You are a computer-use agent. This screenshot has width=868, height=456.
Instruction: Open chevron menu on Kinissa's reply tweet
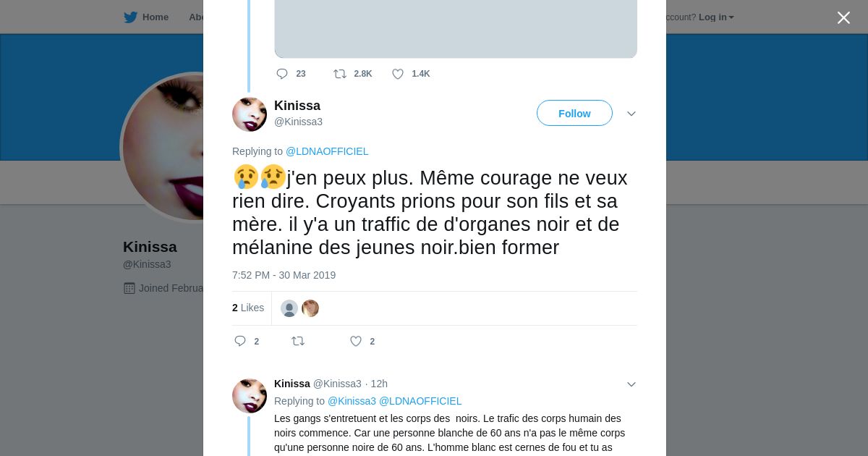click(631, 384)
